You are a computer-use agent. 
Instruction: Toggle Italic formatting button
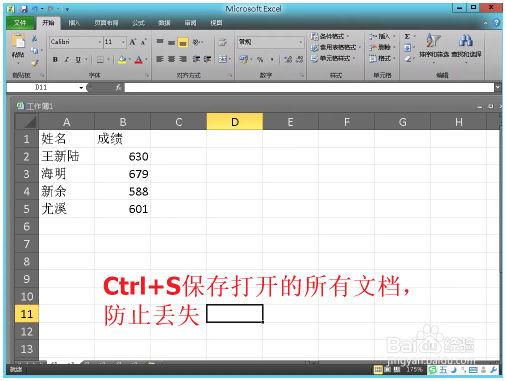tap(67, 60)
